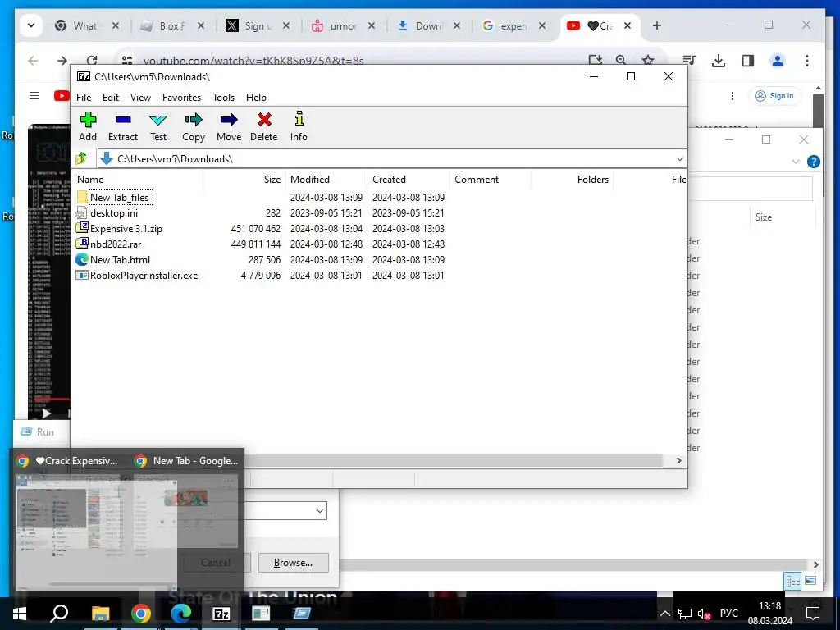
Task: Expand the 7-Zip address path dropdown
Action: pos(679,159)
